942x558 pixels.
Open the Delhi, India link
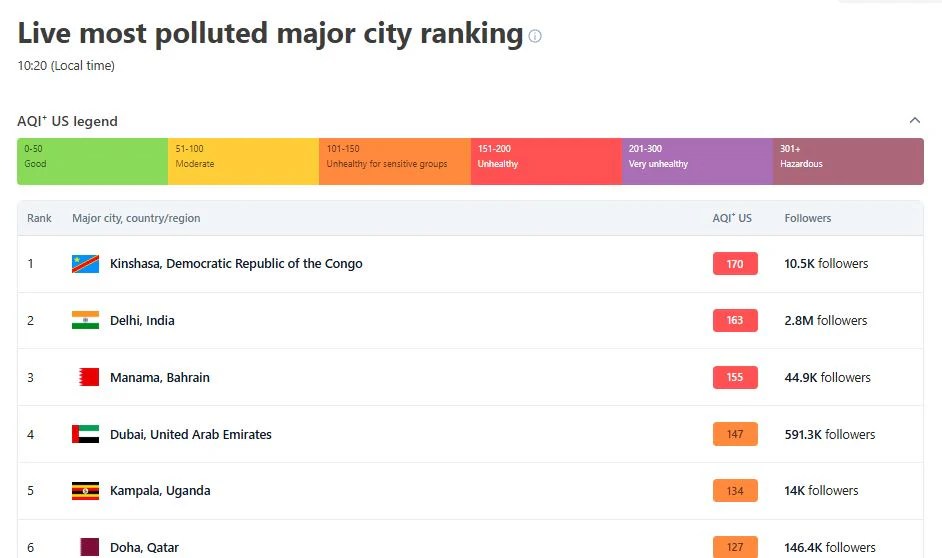pos(142,321)
